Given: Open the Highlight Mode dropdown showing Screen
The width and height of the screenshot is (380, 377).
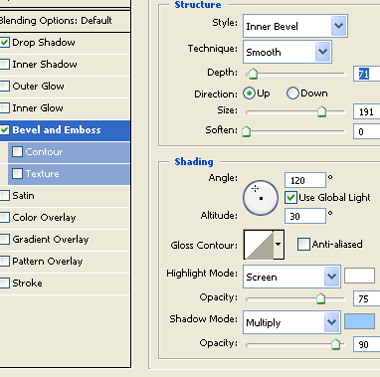Looking at the screenshot, I should pos(292,277).
